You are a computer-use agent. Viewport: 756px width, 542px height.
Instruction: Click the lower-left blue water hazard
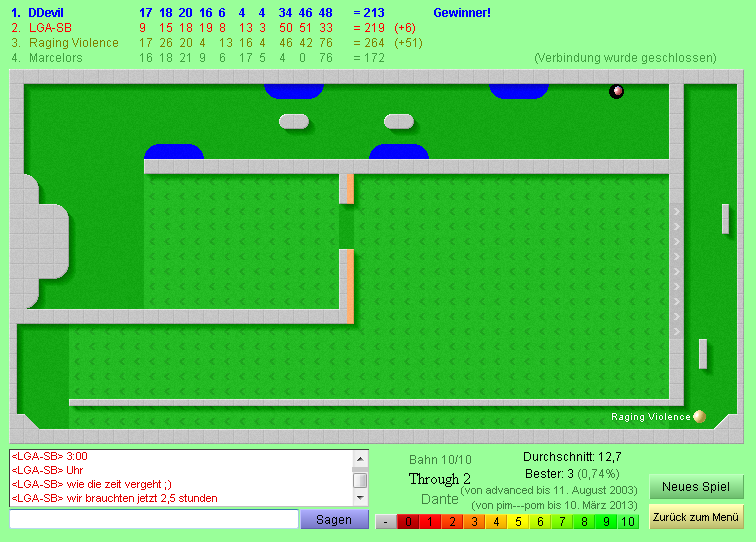click(174, 152)
